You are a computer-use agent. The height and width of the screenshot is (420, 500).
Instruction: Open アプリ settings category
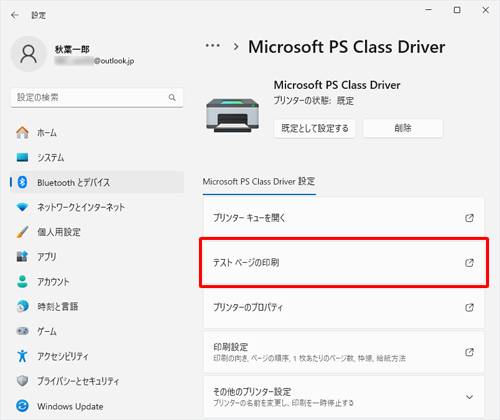(97, 257)
